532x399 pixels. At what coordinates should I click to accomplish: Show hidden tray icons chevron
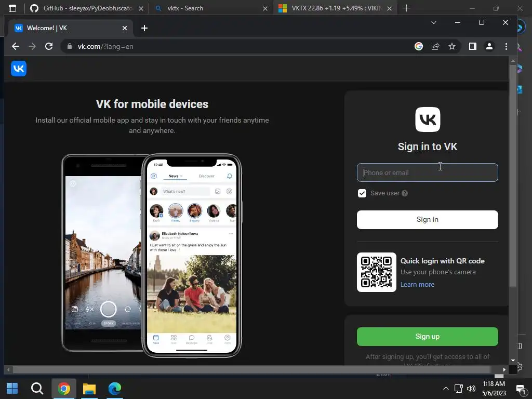(x=446, y=389)
